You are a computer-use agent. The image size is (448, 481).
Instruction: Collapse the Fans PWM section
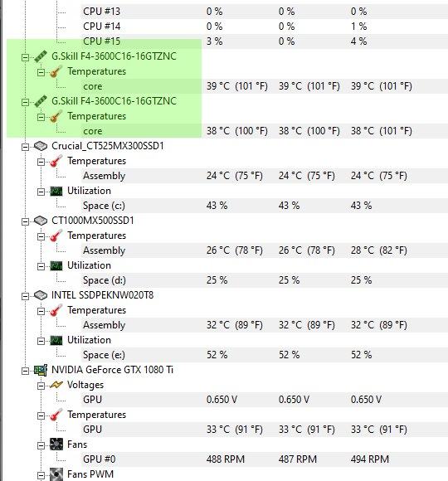(x=41, y=475)
